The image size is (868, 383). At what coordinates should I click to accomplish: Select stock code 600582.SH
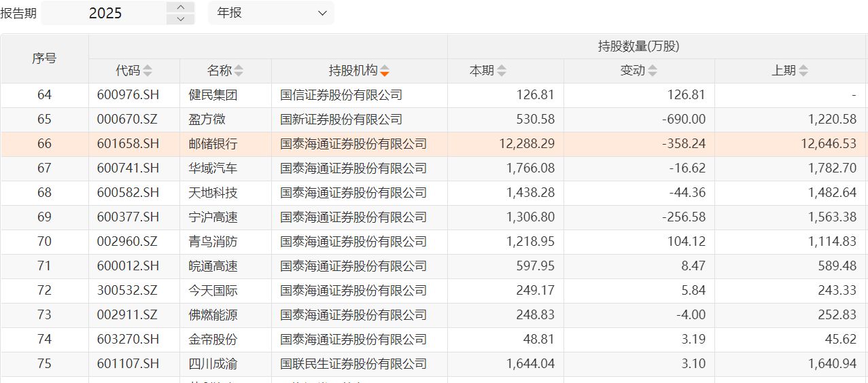point(126,193)
